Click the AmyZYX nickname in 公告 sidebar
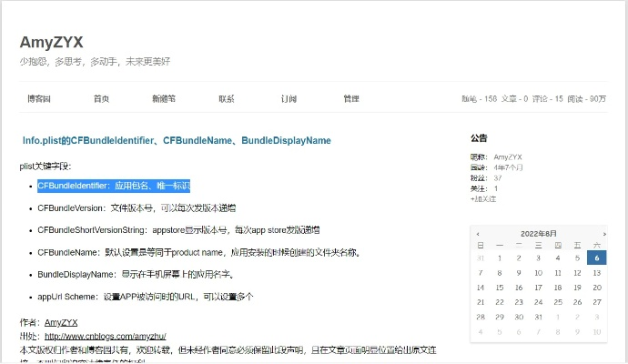This screenshot has height=364, width=628. point(507,157)
